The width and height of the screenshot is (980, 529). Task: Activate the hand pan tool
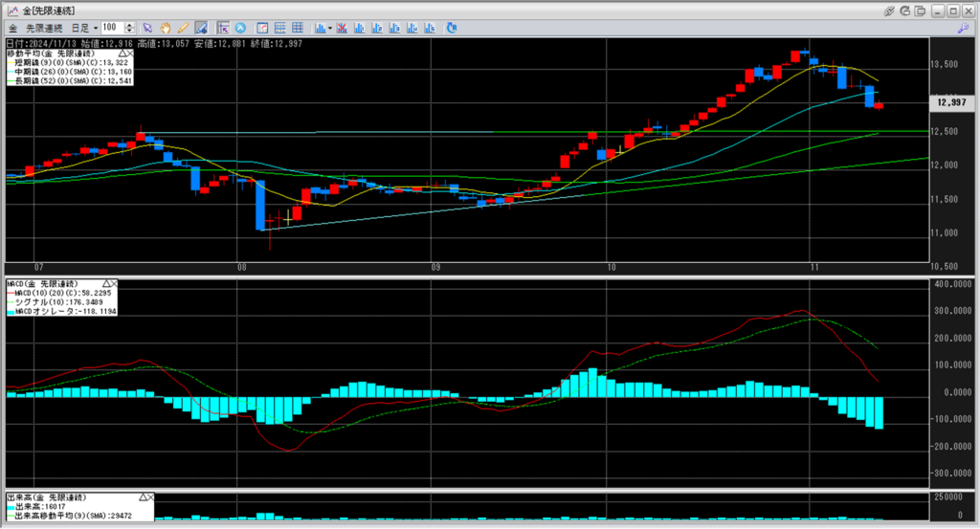165,28
